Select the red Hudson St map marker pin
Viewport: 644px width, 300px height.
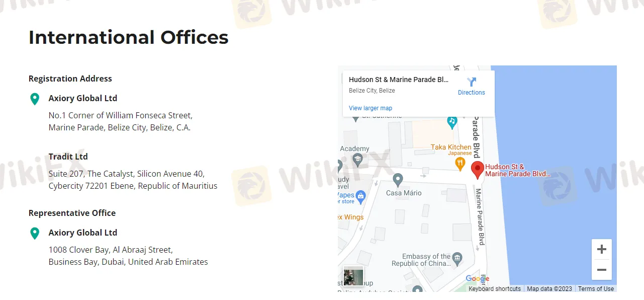click(477, 170)
